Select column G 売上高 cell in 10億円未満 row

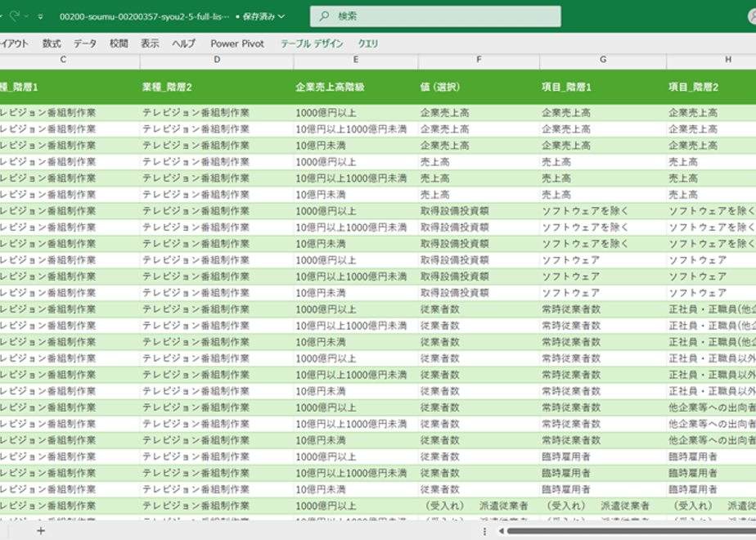point(603,195)
